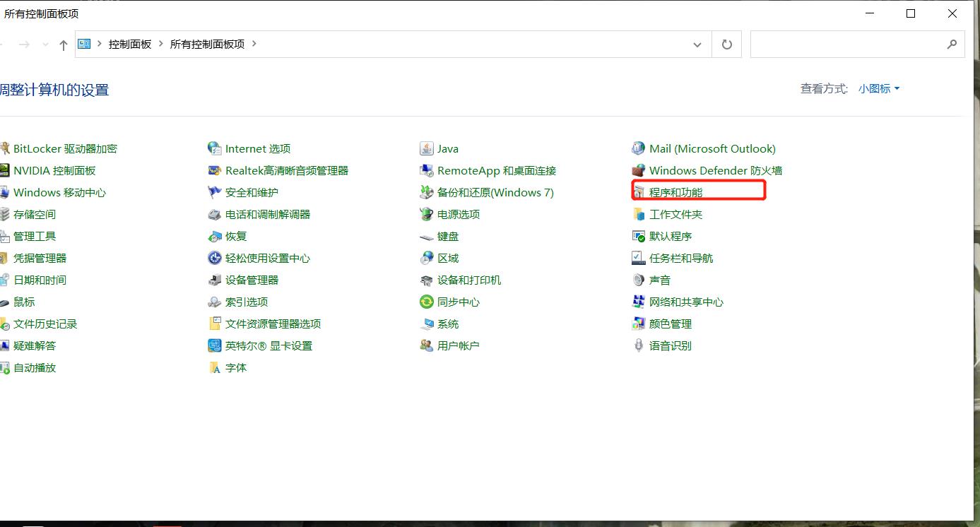Image resolution: width=980 pixels, height=527 pixels.
Task: Select 所有控制面板项 in breadcrumb path
Action: pyautogui.click(x=207, y=44)
